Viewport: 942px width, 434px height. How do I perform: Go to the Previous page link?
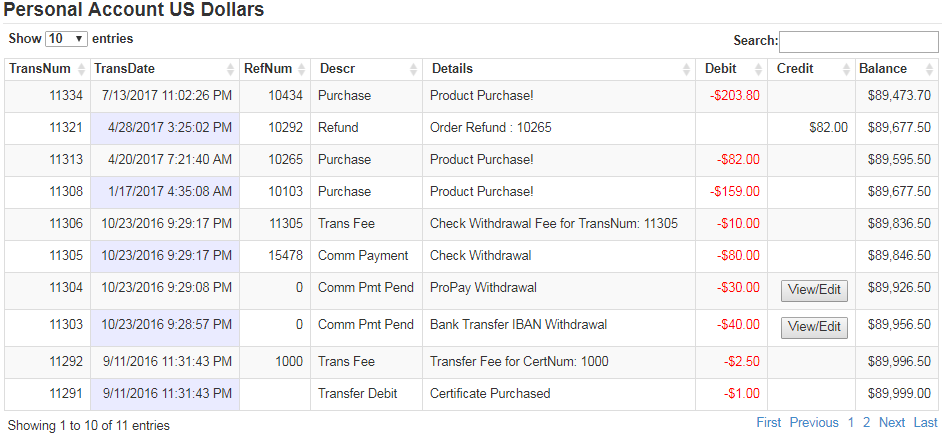(x=814, y=423)
